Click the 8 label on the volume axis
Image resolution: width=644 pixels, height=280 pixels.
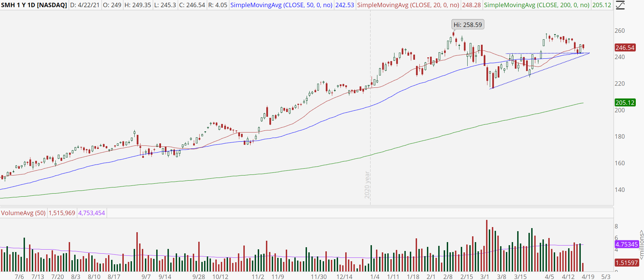pos(616,226)
